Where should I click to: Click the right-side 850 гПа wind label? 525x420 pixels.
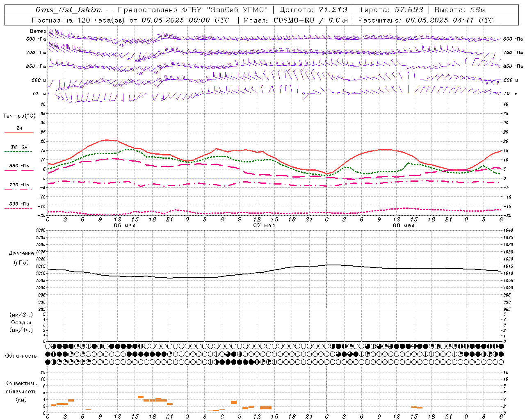513,66
